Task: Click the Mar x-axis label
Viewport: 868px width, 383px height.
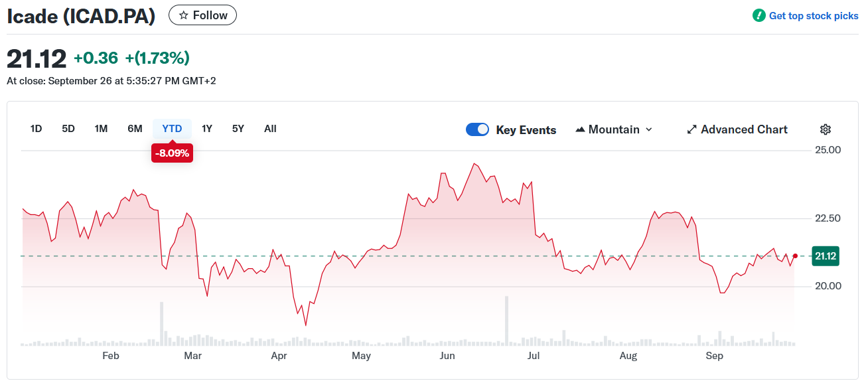Action: [192, 356]
